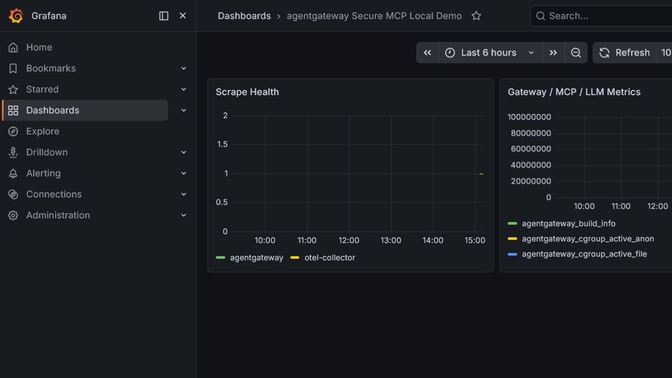This screenshot has height=378, width=672.
Task: Click the Dashboards grid icon
Action: 13,110
